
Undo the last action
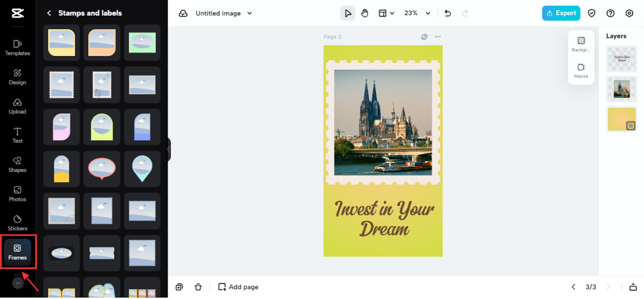(x=448, y=14)
